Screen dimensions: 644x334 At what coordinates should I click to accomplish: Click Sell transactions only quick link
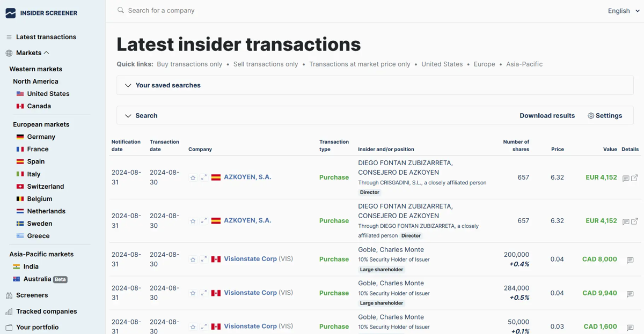click(266, 64)
